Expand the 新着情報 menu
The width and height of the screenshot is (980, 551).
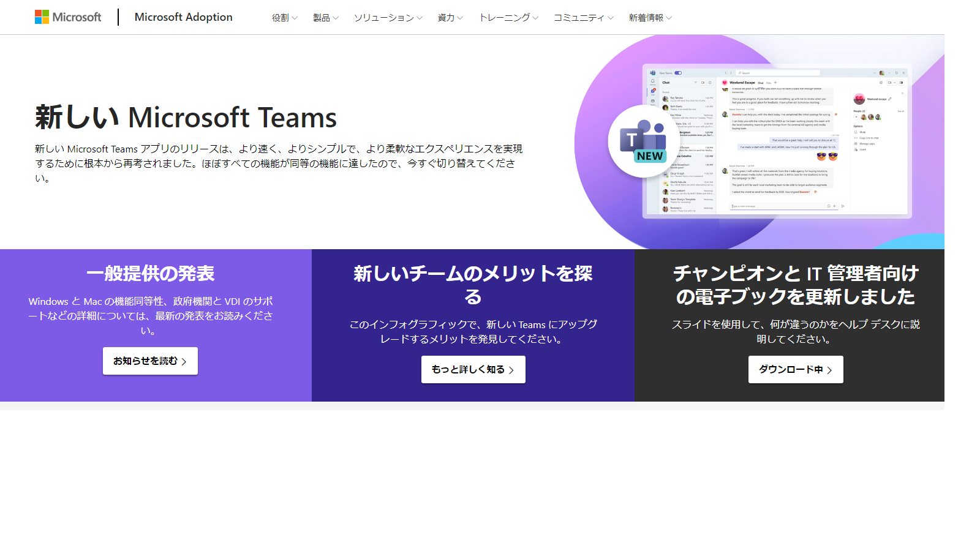coord(650,18)
